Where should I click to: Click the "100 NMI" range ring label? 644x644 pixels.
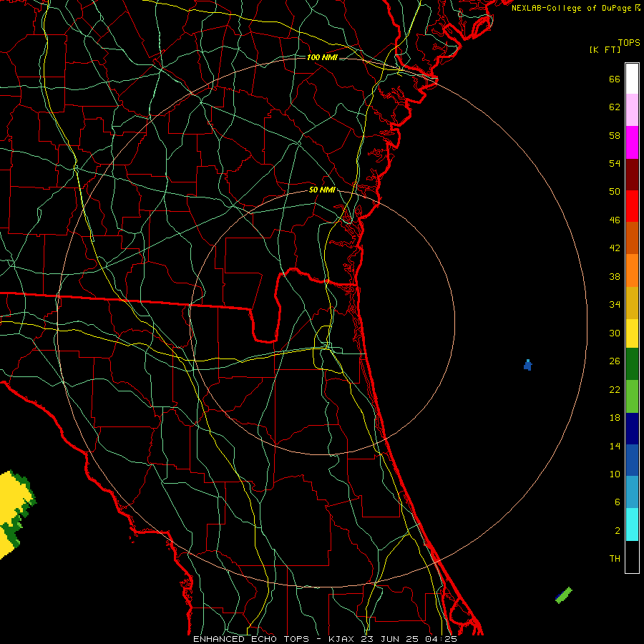[322, 57]
